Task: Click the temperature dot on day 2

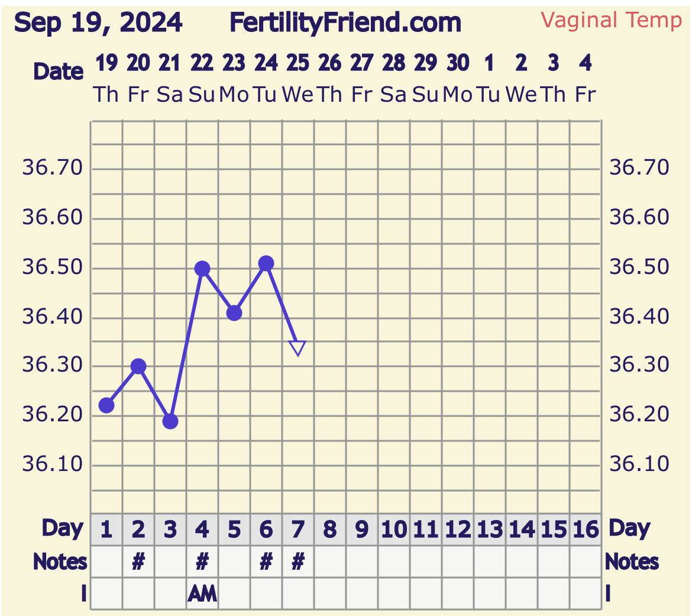Action: coord(138,366)
